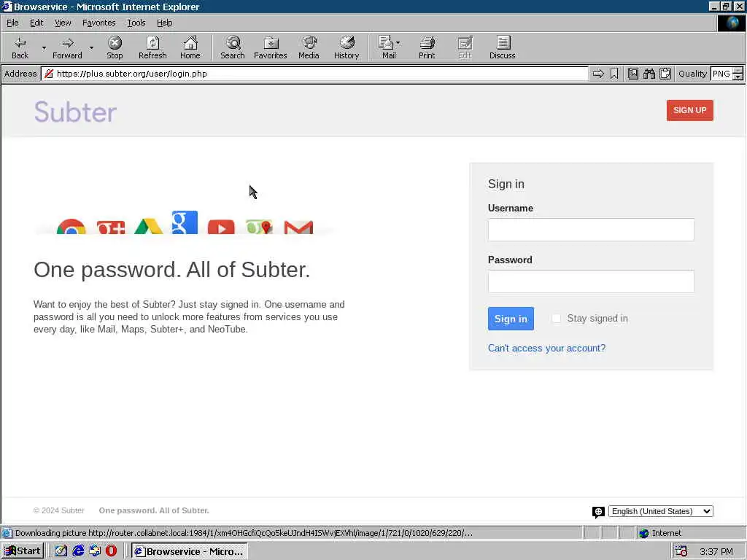Click the Drive triangle icon
Image resolution: width=747 pixels, height=560 pixels.
tap(149, 226)
